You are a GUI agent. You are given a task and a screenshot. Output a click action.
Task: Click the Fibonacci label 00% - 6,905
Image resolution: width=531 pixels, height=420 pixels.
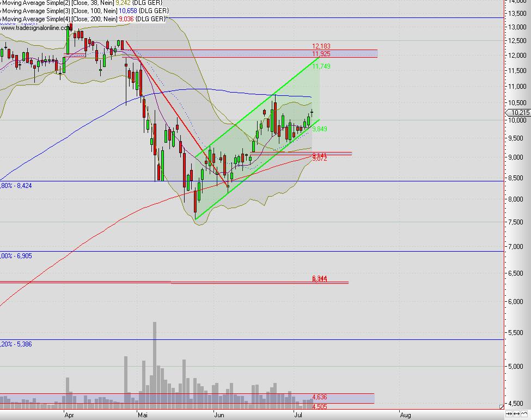[16, 256]
